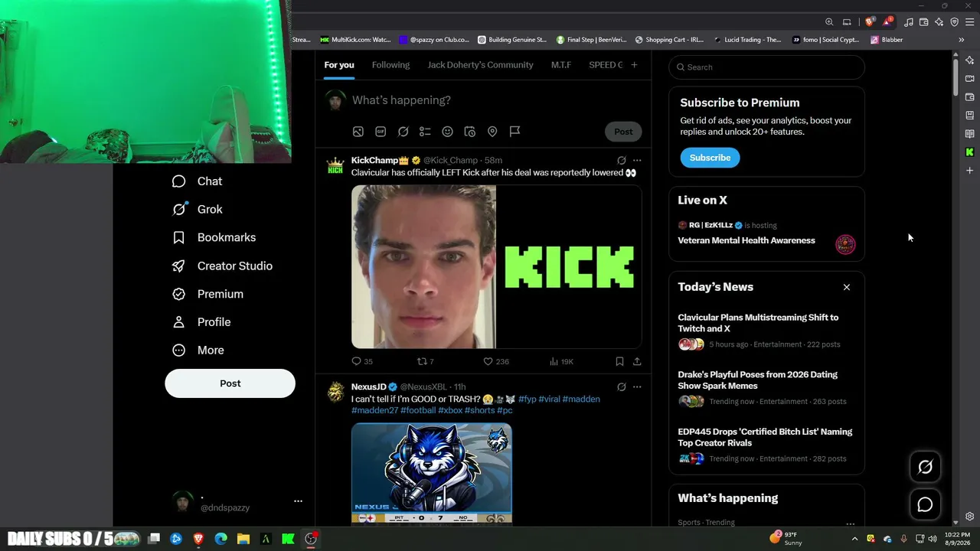Add a new timeline tab with plus
The width and height of the screenshot is (980, 551).
(634, 65)
